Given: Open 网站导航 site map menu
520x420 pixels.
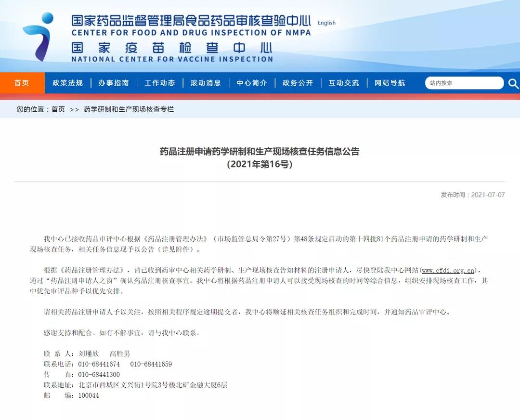Looking at the screenshot, I should (x=390, y=83).
